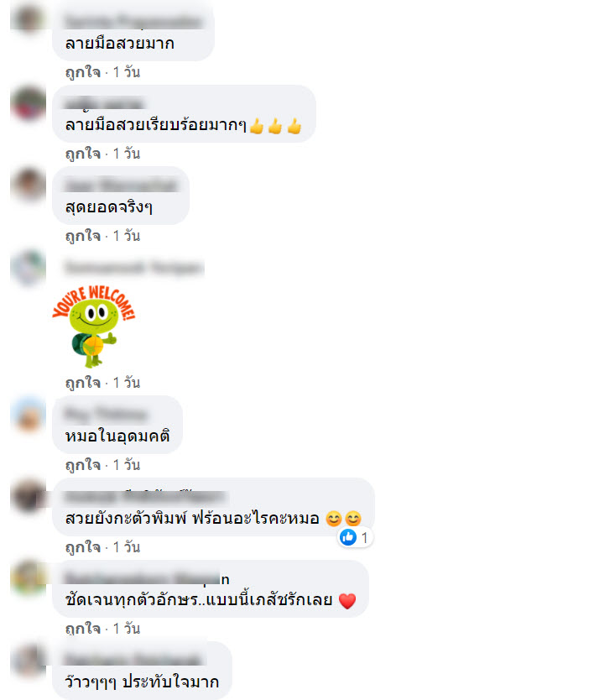Open avatar beside "สุดยอดจริงๆ" comment
Screen dimensions: 594x700
click(29, 185)
